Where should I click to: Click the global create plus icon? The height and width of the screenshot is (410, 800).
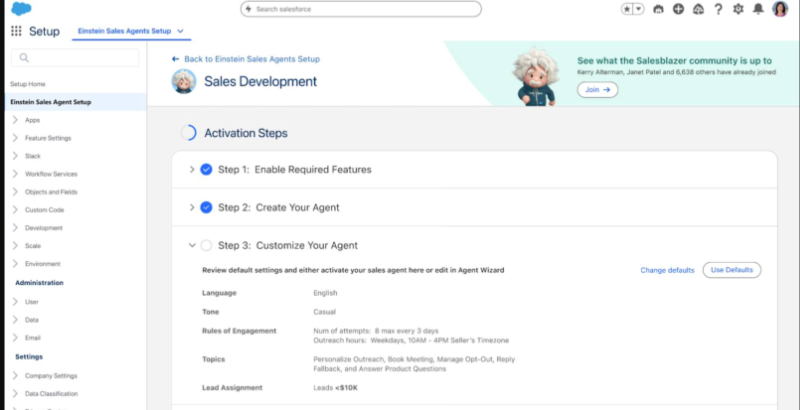(678, 9)
